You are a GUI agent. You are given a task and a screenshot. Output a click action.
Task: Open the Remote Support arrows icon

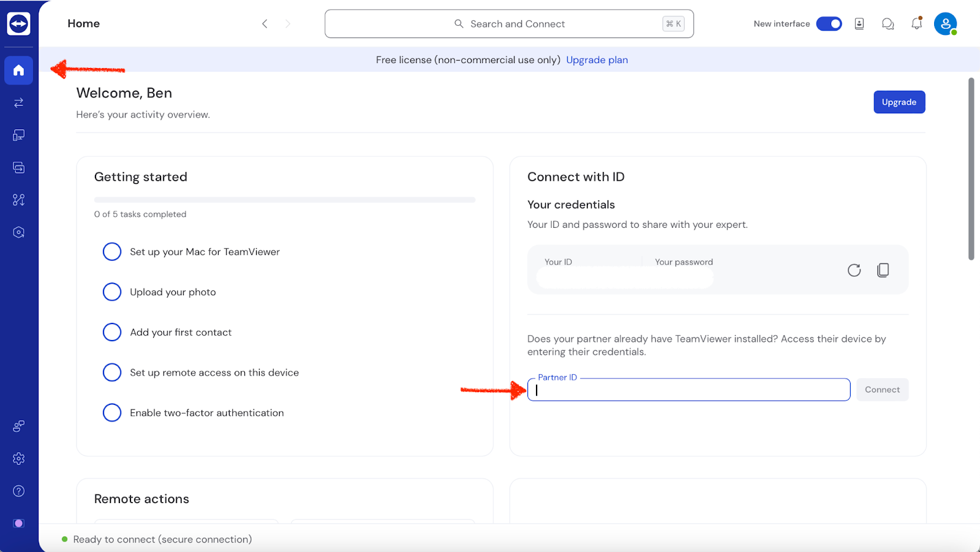(x=18, y=102)
